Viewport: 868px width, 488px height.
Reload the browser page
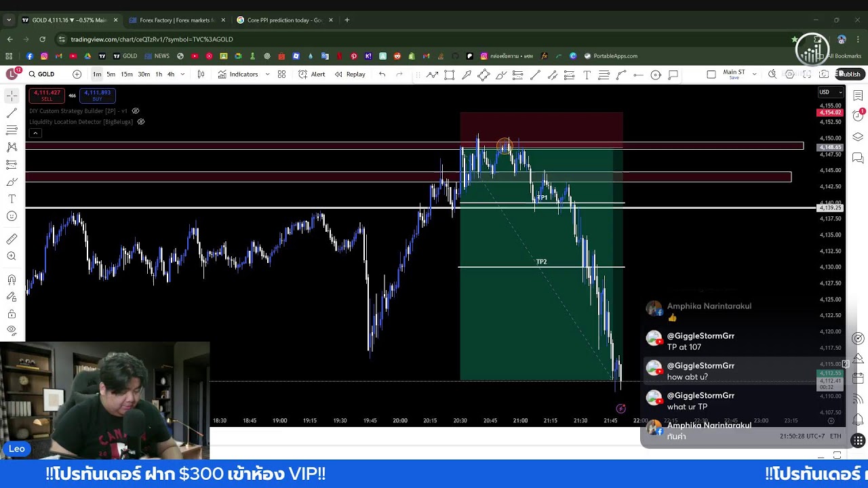(x=42, y=39)
